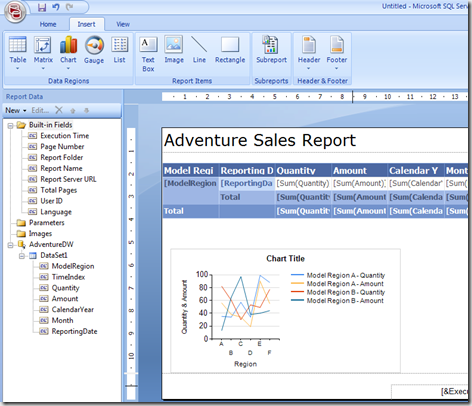Click the Report Builder application orb button

[x=15, y=11]
